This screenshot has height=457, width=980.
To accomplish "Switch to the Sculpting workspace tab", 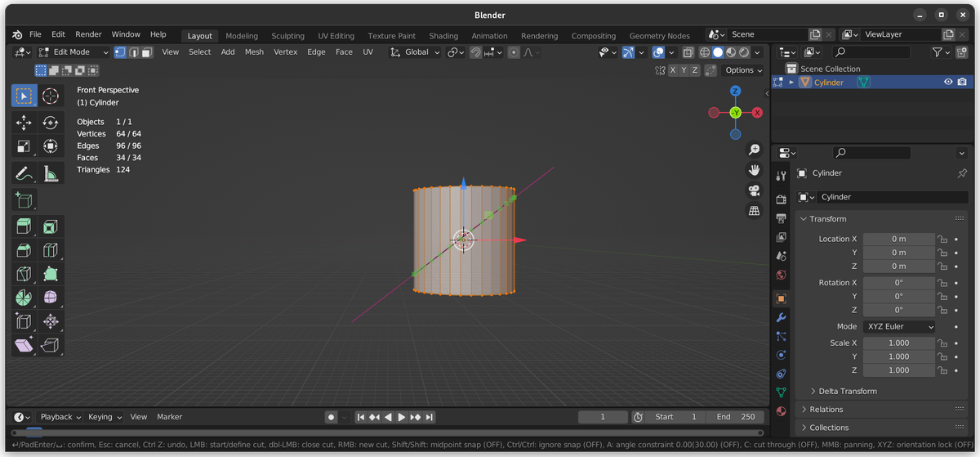I will pos(287,36).
